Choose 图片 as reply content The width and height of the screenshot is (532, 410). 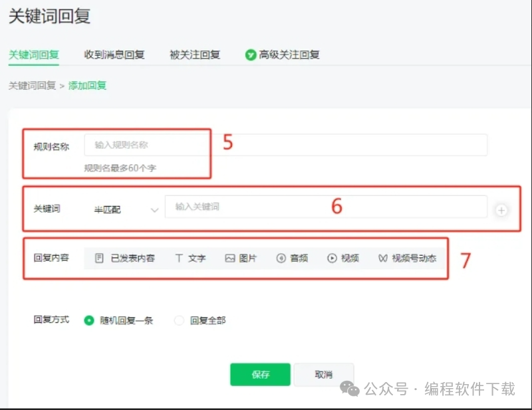[241, 258]
